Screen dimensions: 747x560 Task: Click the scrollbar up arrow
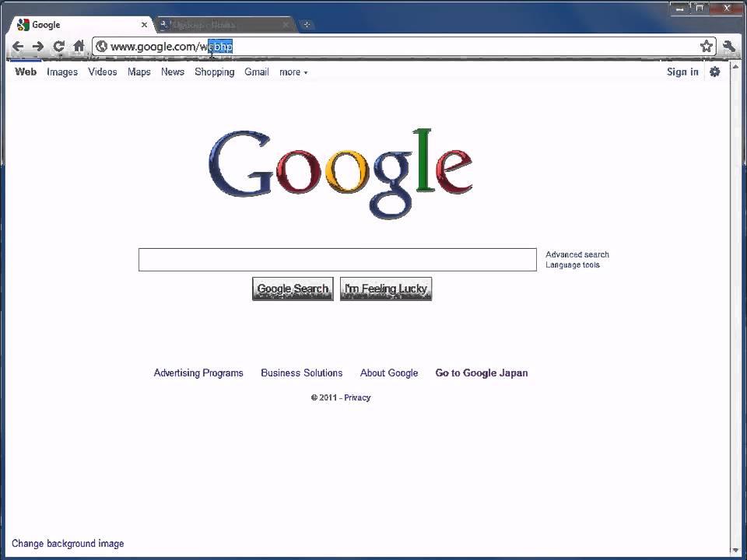coord(735,67)
